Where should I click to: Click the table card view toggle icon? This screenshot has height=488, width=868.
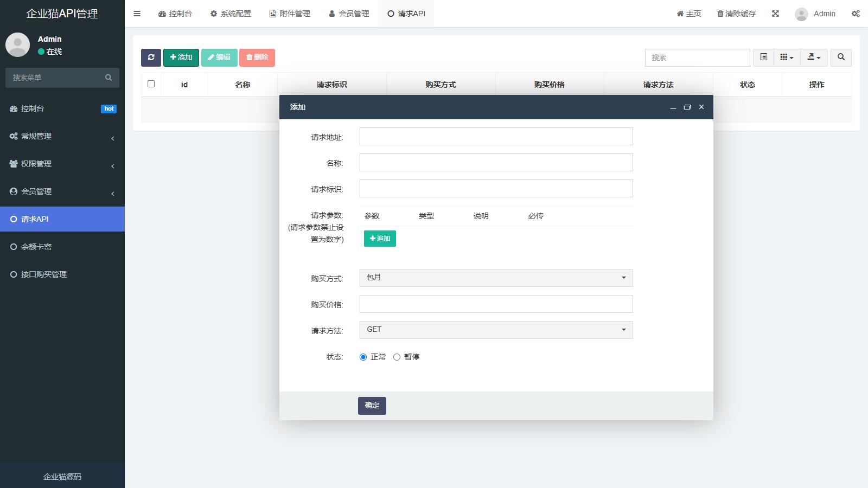click(x=763, y=57)
